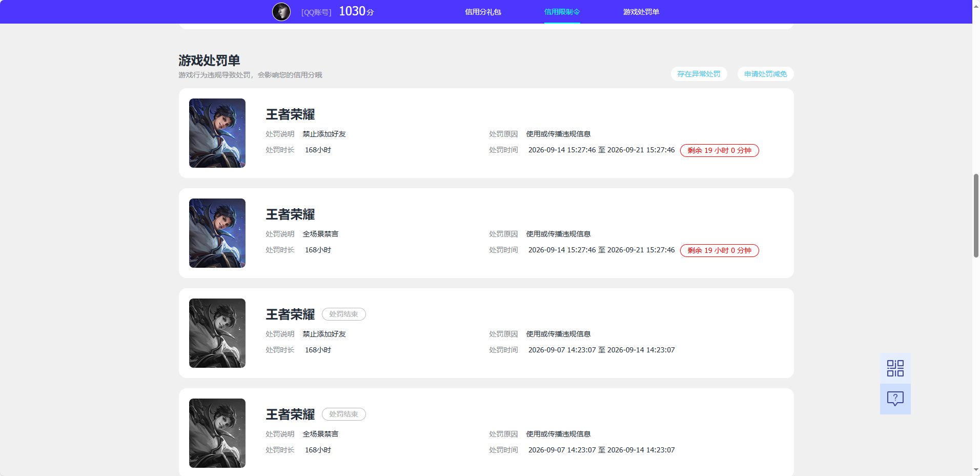Click grayscale thumbnail of ended 禁止添加好友 penalty

click(217, 333)
